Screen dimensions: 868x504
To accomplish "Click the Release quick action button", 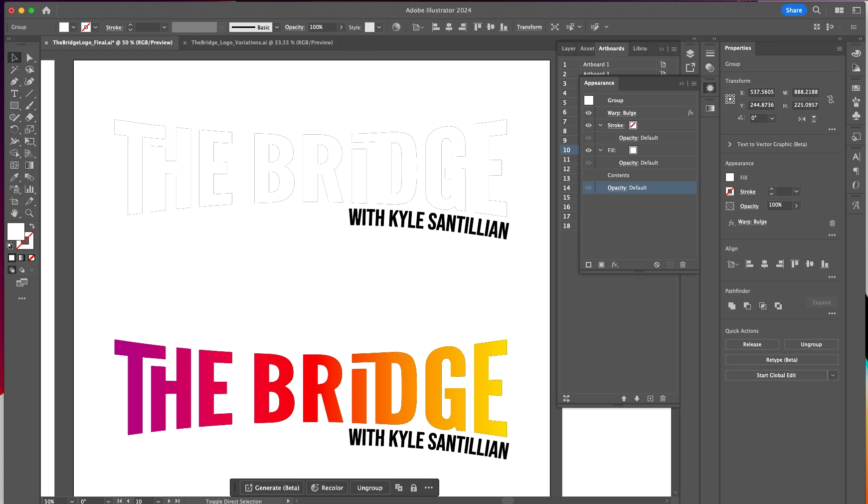I will (752, 345).
